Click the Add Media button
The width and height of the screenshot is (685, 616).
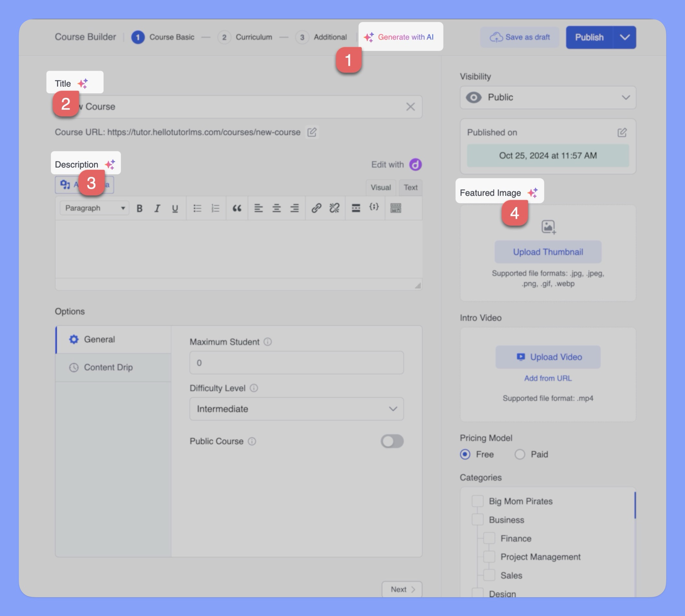[x=84, y=185]
